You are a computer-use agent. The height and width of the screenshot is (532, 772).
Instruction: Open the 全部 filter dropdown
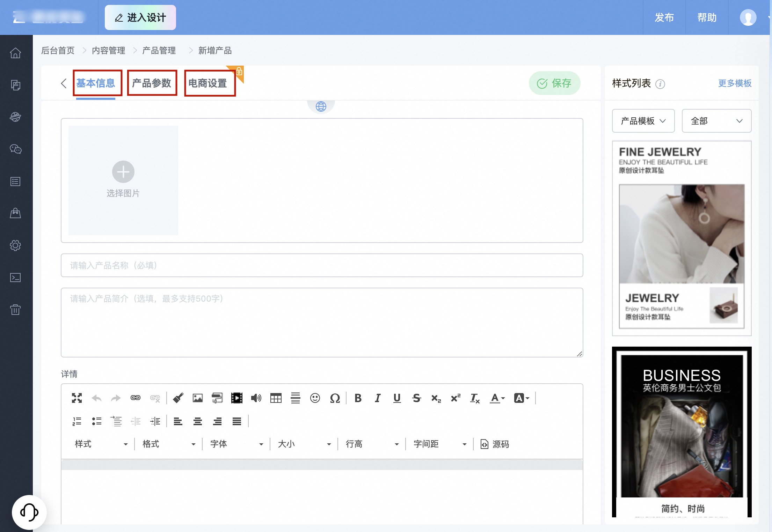pyautogui.click(x=716, y=121)
